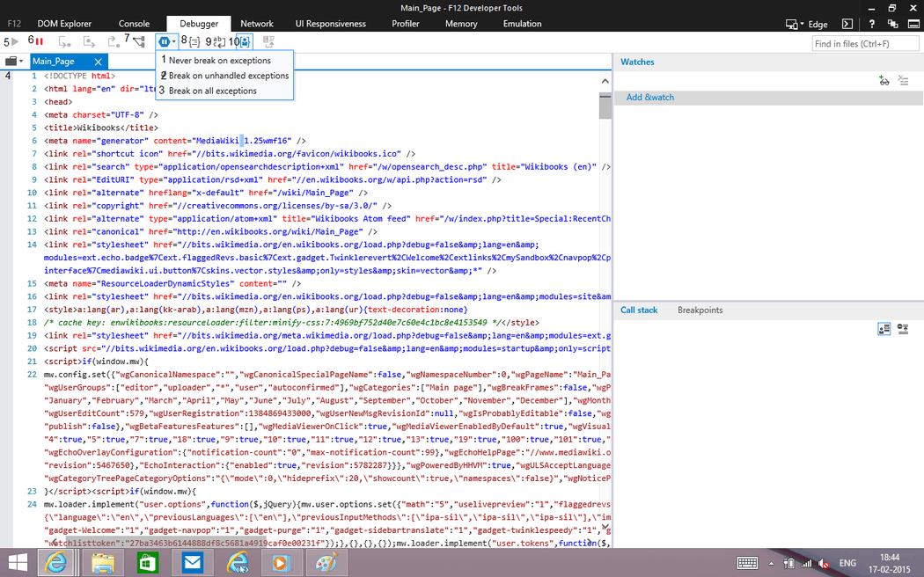Close the Main_Page file tab

point(99,62)
